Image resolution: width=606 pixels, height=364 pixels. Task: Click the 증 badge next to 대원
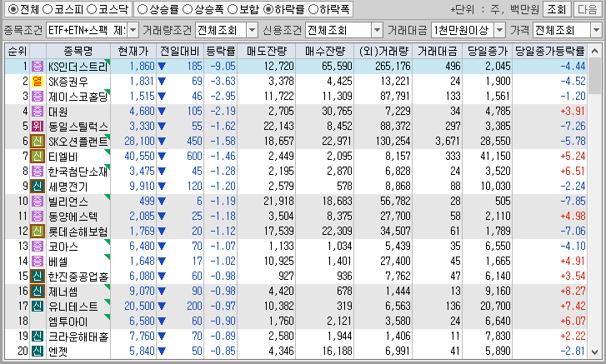click(x=38, y=112)
